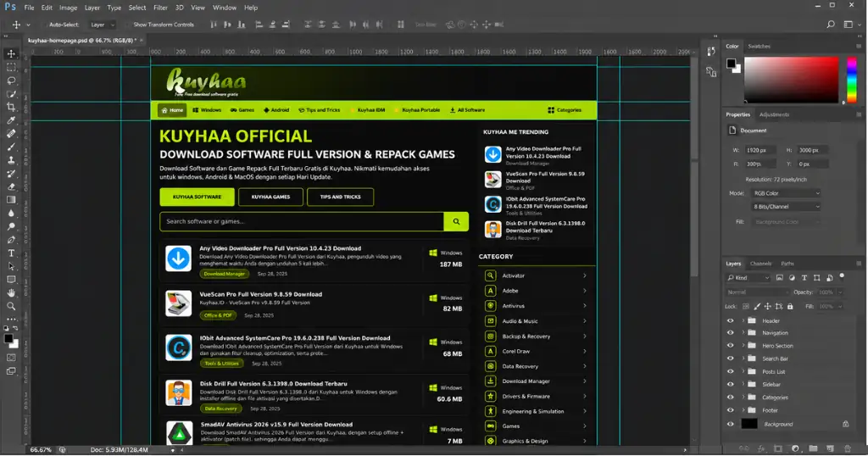
Task: Select the Move tool in the toolbox
Action: [11, 53]
